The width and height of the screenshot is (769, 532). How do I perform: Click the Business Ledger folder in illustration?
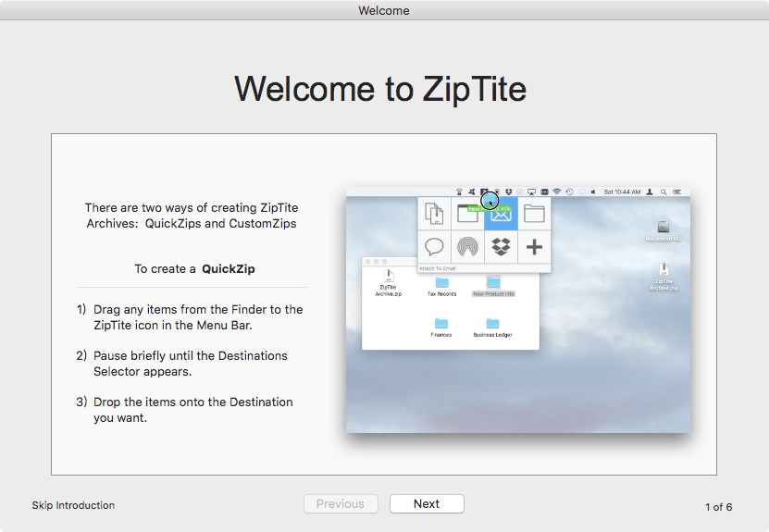pyautogui.click(x=492, y=328)
